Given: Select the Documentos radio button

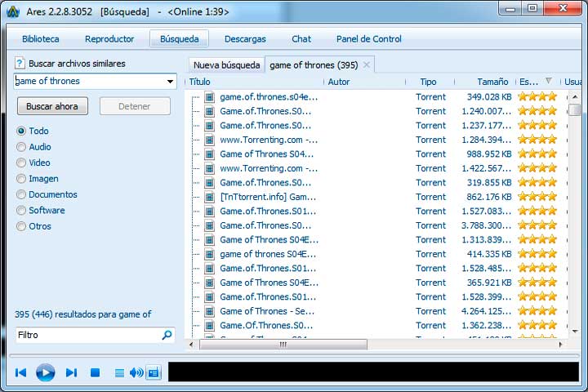Looking at the screenshot, I should [x=21, y=194].
